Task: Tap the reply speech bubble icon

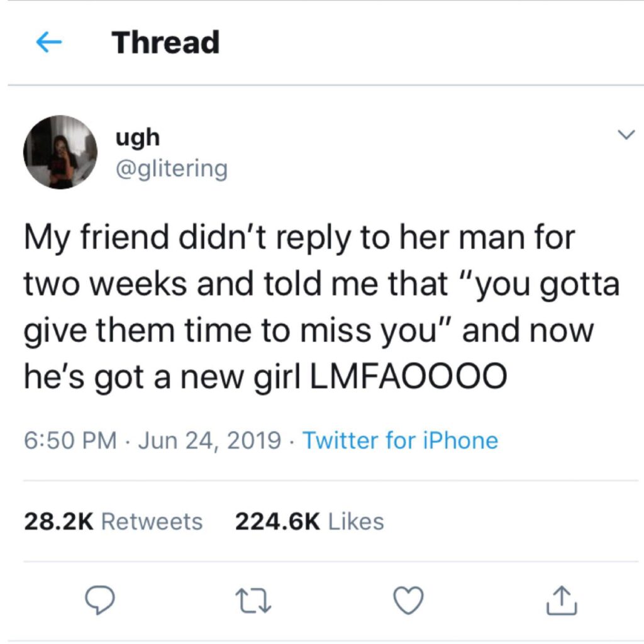Action: tap(99, 600)
